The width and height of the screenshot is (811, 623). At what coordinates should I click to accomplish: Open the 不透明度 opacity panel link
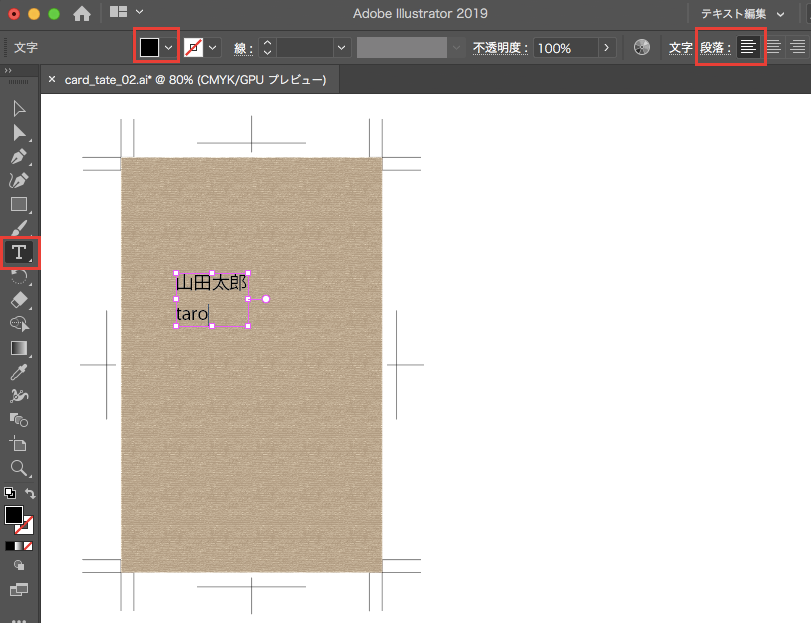pos(500,47)
